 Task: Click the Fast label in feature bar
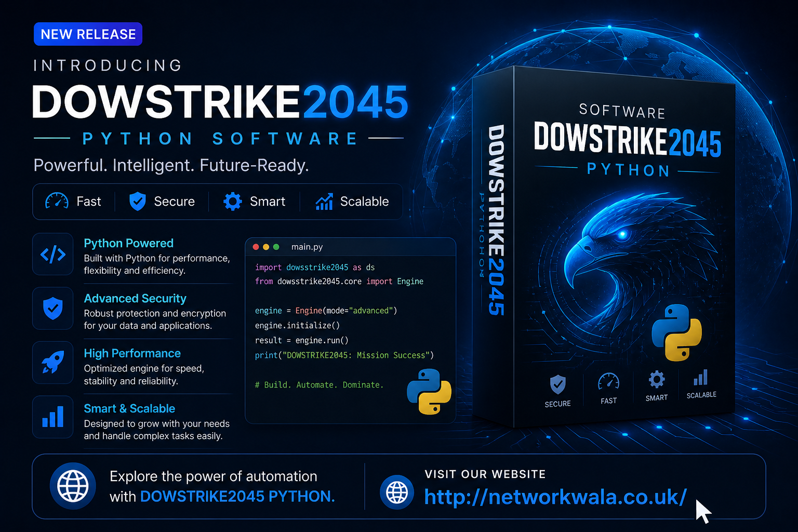pyautogui.click(x=89, y=201)
